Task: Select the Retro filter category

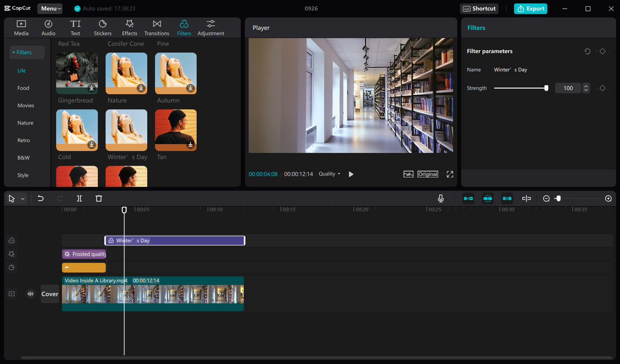Action: pos(24,141)
